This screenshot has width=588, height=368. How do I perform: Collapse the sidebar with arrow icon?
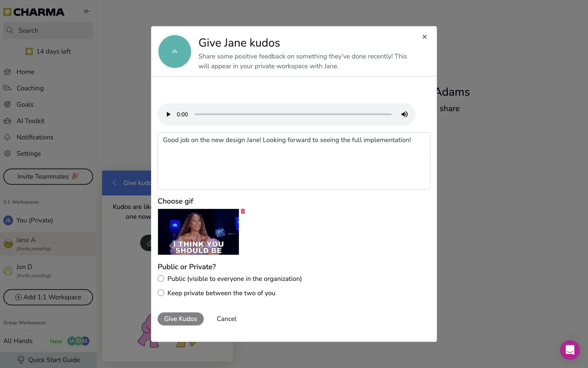87,11
